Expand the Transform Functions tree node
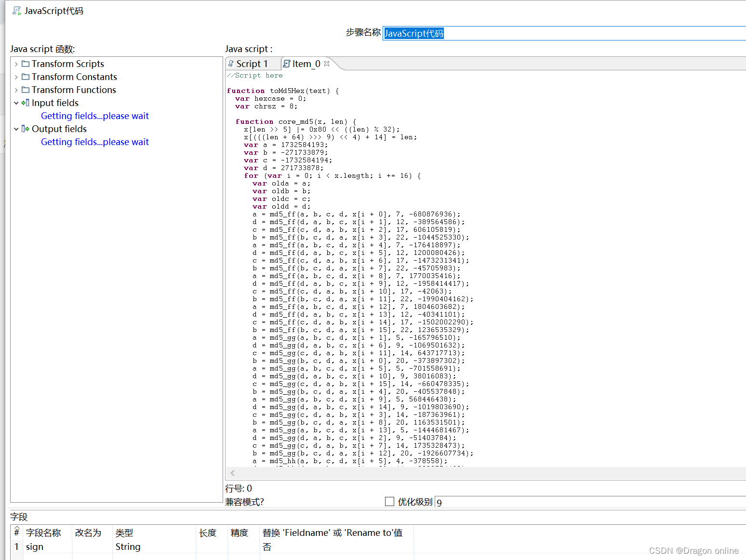This screenshot has width=746, height=560. click(x=16, y=90)
